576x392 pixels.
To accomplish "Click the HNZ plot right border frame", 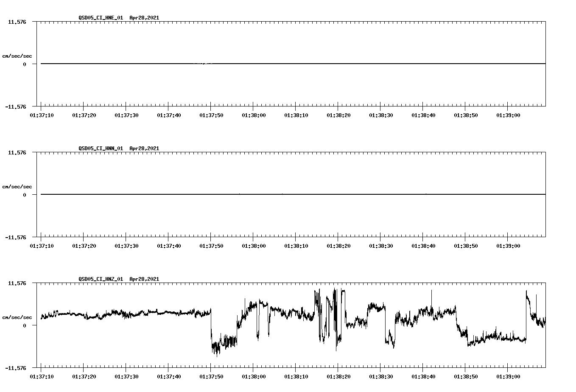I will 545,325.
